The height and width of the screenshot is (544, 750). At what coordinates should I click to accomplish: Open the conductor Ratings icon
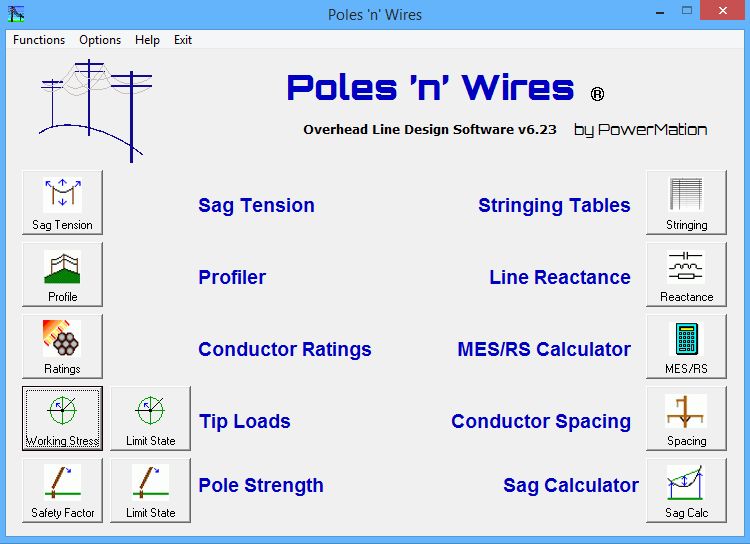[62, 346]
